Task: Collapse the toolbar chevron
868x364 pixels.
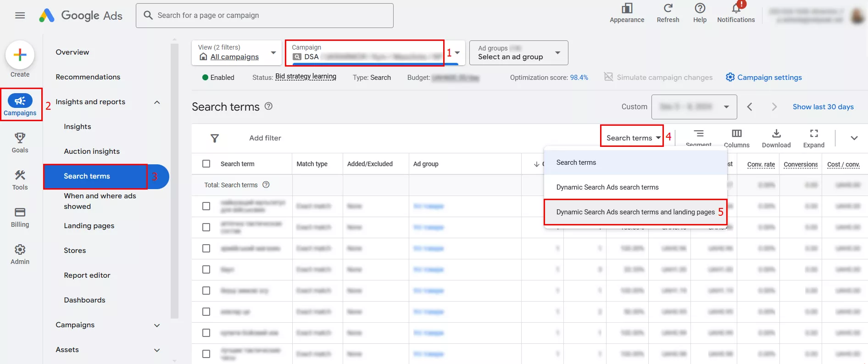Action: [x=854, y=138]
